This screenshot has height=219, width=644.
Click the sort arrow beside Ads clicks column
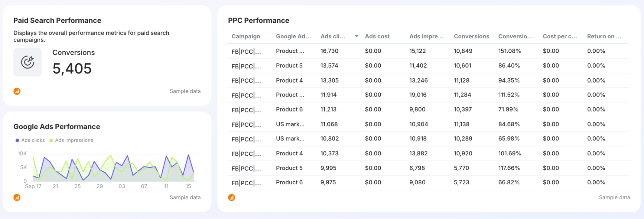356,36
